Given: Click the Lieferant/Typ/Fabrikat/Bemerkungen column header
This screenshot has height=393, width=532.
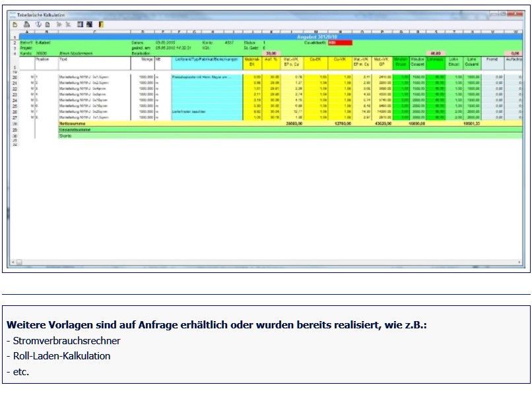Looking at the screenshot, I should pos(206,59).
